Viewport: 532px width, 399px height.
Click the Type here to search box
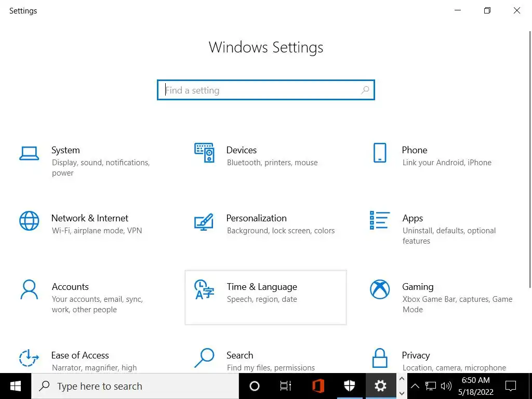tap(135, 386)
